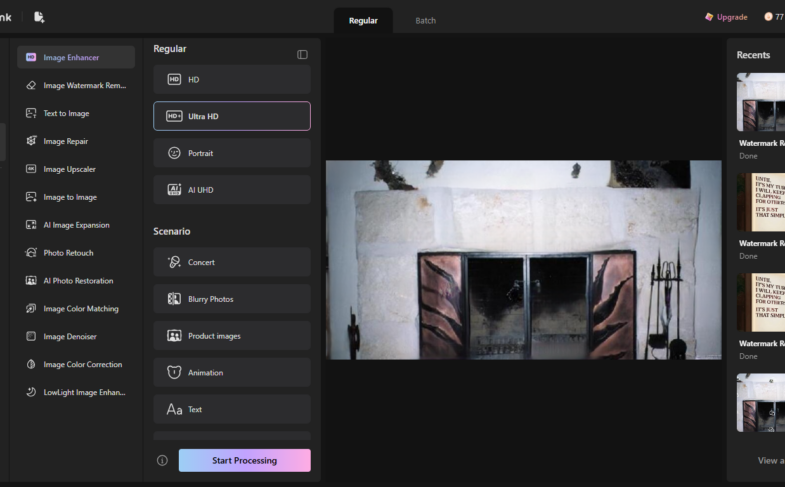785x487 pixels.
Task: Open the Image Repair tool
Action: click(76, 142)
